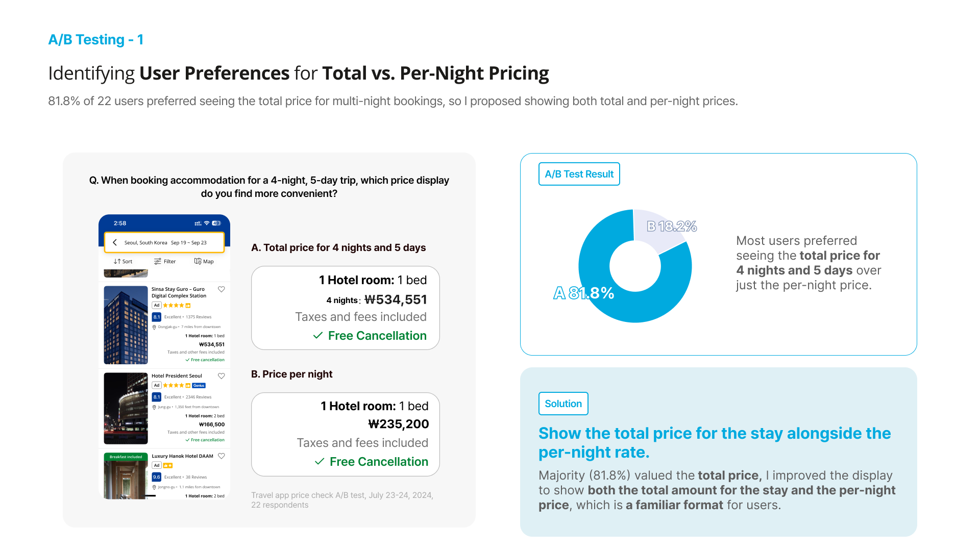
Task: Toggle heart on Hotel President Seoul
Action: tap(222, 376)
